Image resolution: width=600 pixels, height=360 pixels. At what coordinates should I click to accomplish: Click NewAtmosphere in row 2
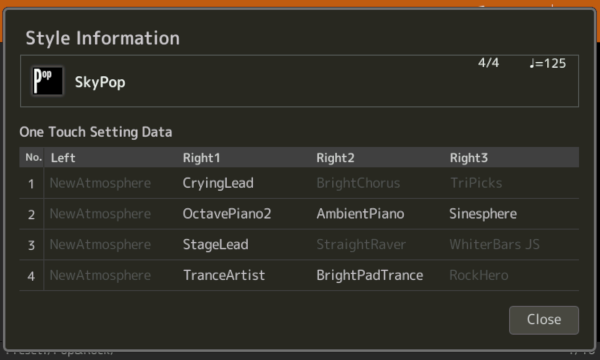point(100,214)
